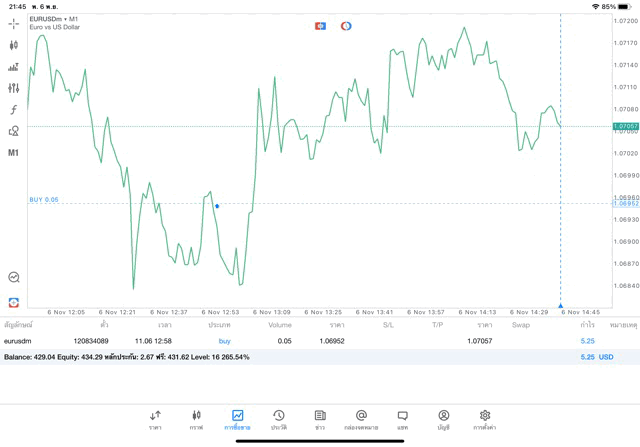Change chart type with candlestick icon
640x447 pixels.
(x=13, y=45)
